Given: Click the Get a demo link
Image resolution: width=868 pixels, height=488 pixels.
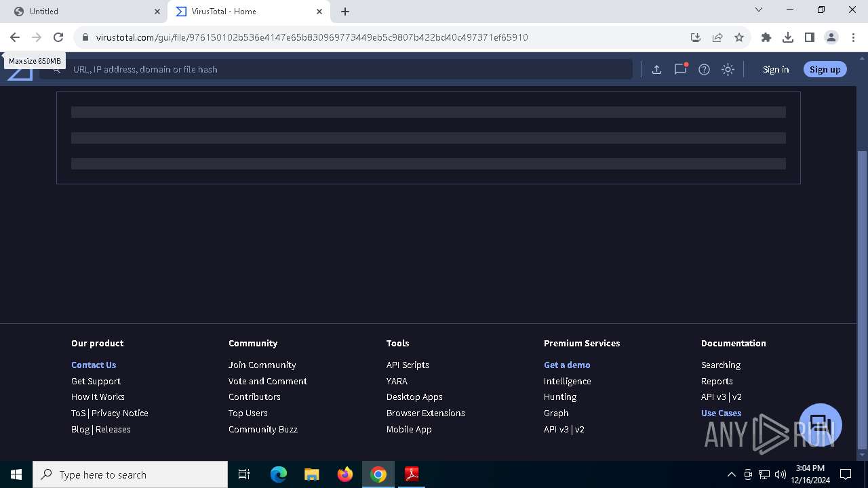Looking at the screenshot, I should pyautogui.click(x=567, y=365).
